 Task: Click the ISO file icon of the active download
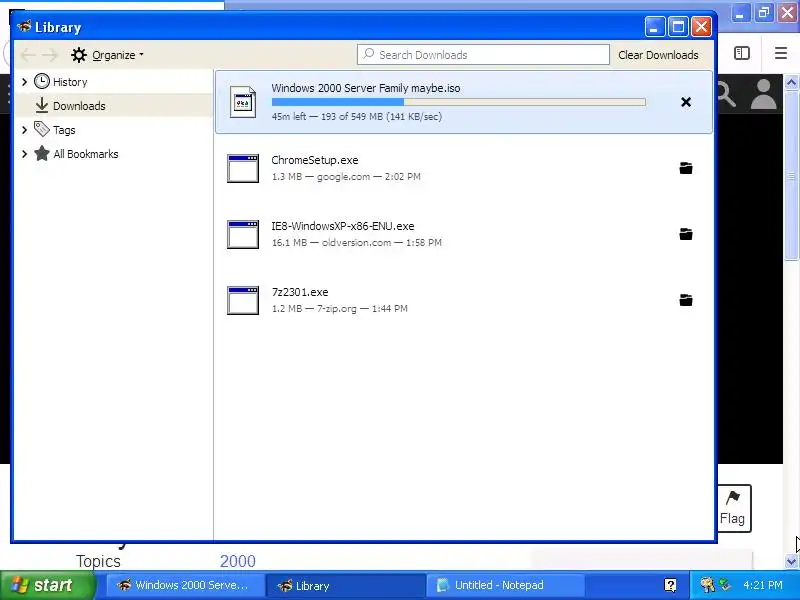tap(243, 102)
